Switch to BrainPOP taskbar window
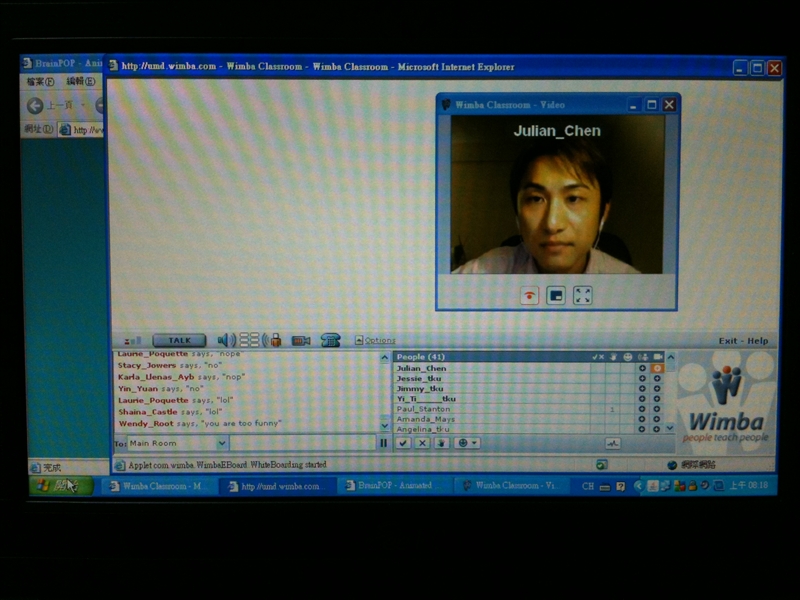 point(388,486)
